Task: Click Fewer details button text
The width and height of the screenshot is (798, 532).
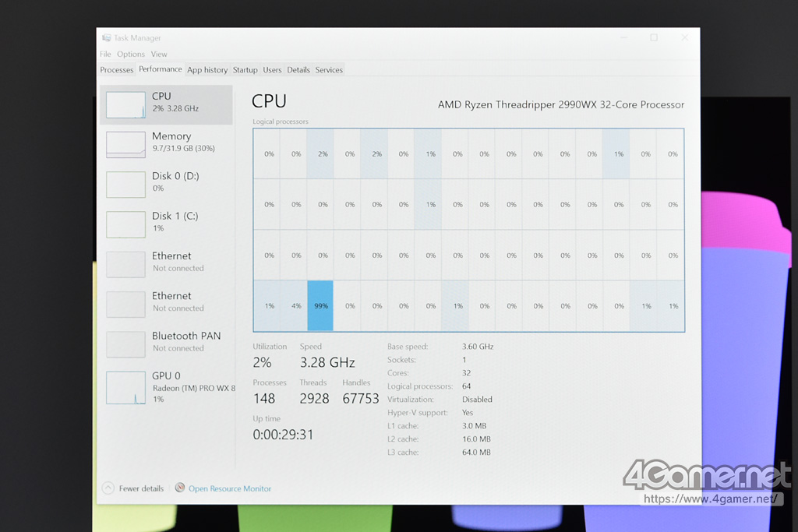Action: (x=141, y=488)
